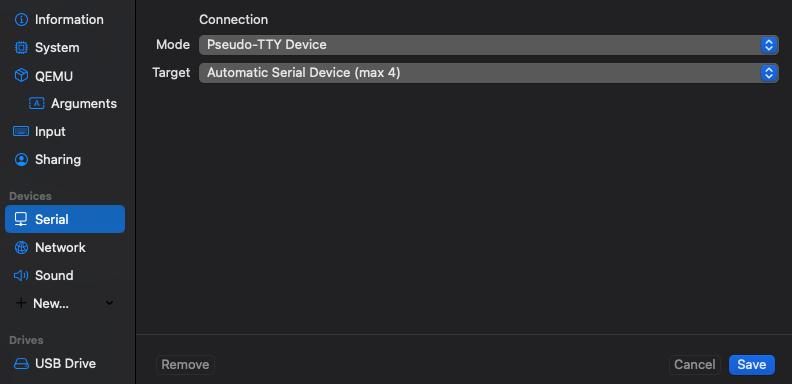Click the Information circle icon in sidebar

point(21,20)
